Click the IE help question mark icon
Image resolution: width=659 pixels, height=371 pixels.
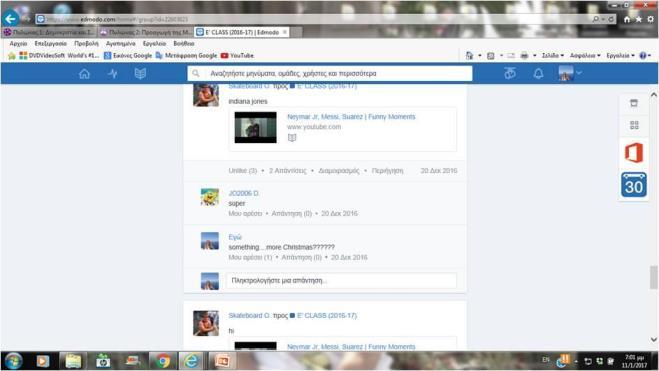643,55
